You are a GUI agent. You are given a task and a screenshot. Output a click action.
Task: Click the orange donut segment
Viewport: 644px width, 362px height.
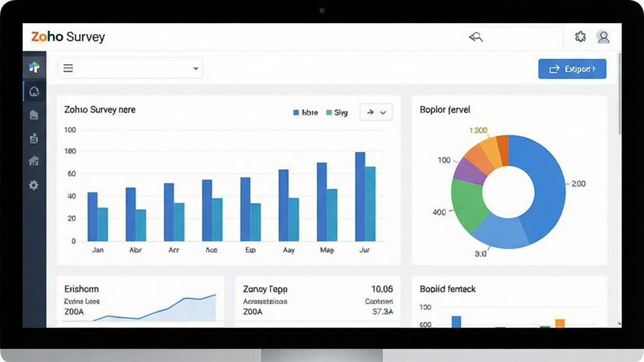(478, 158)
